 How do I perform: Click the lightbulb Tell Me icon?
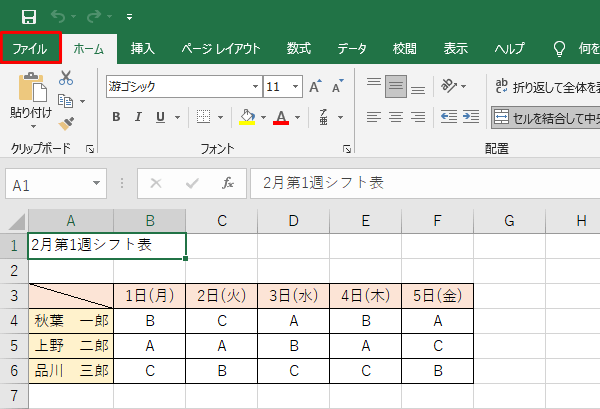[559, 49]
